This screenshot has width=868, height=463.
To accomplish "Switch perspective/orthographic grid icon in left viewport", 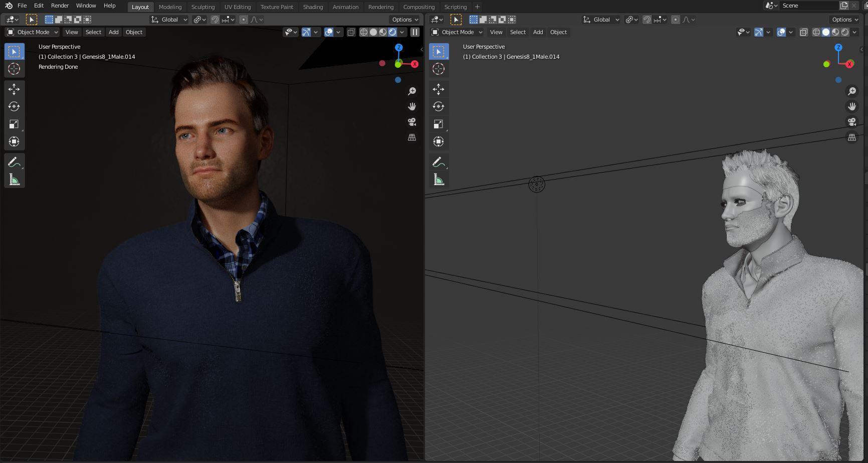I will [412, 137].
